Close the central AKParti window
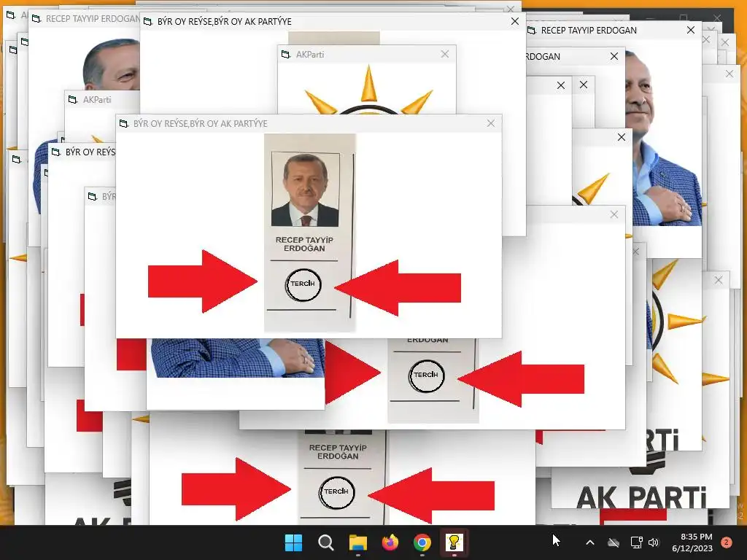 coord(445,54)
